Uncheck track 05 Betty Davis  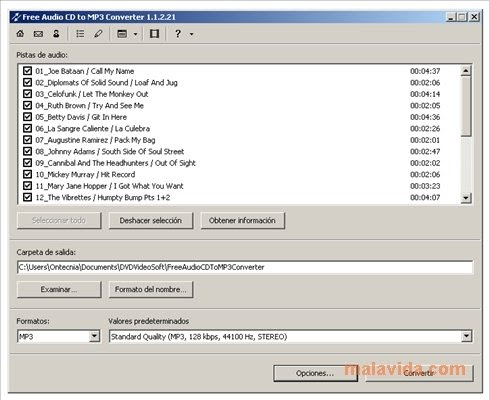pos(27,117)
